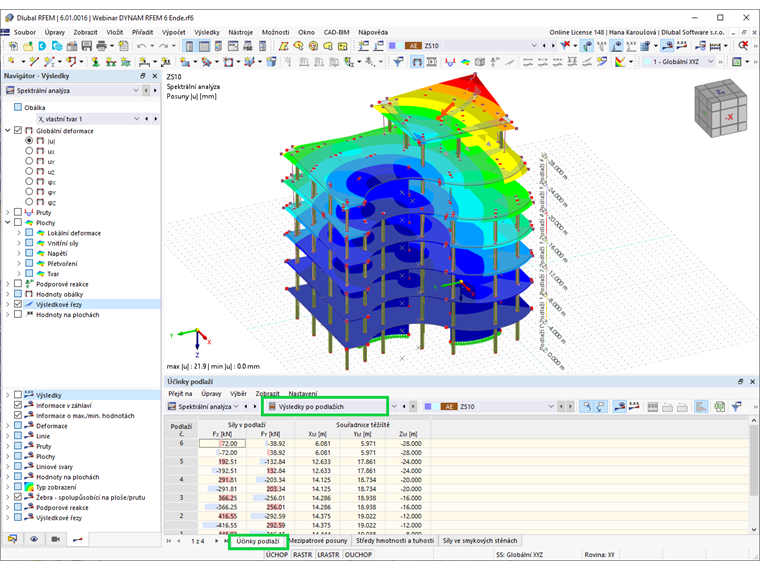
Task: Open the Soubor menu
Action: (25, 32)
